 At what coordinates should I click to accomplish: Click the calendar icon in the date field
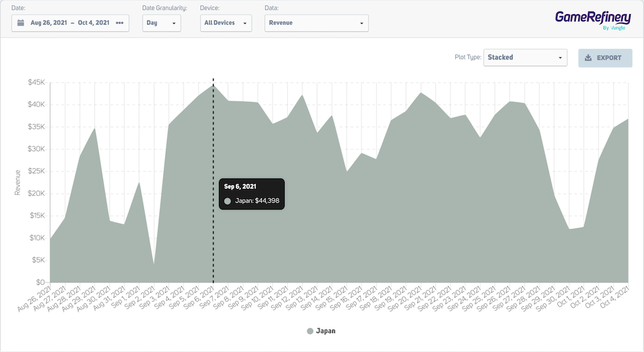[21, 23]
